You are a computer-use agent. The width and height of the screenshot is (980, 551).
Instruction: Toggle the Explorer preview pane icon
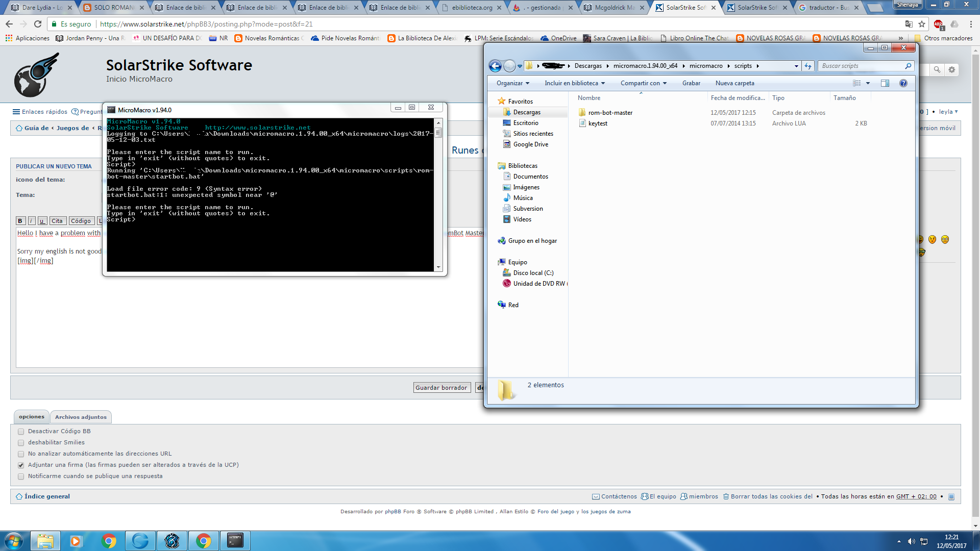885,83
